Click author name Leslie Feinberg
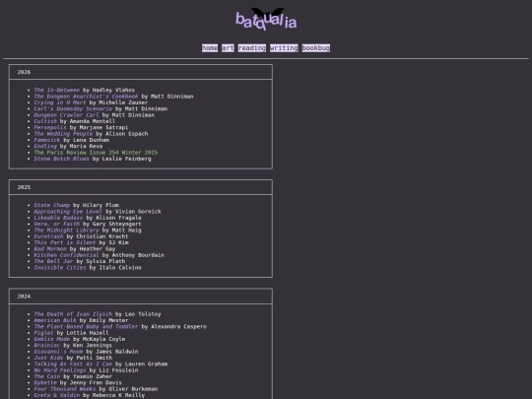 [x=126, y=159]
